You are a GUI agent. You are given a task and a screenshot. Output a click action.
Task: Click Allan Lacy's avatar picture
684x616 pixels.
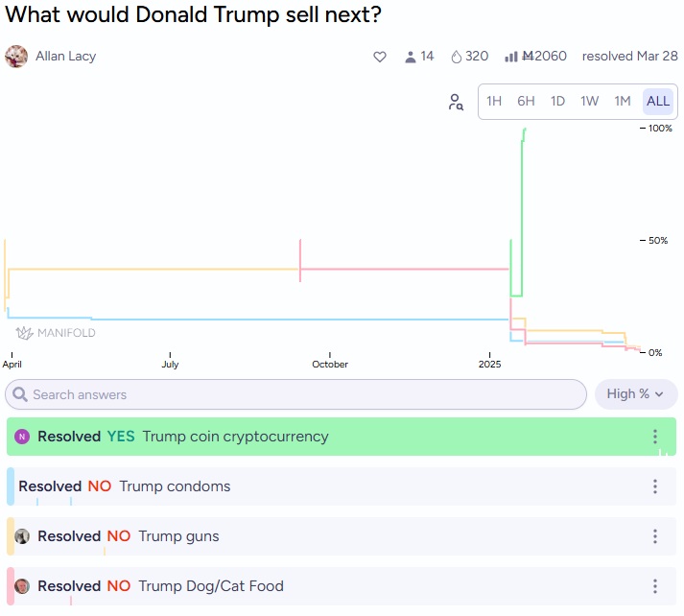(16, 57)
